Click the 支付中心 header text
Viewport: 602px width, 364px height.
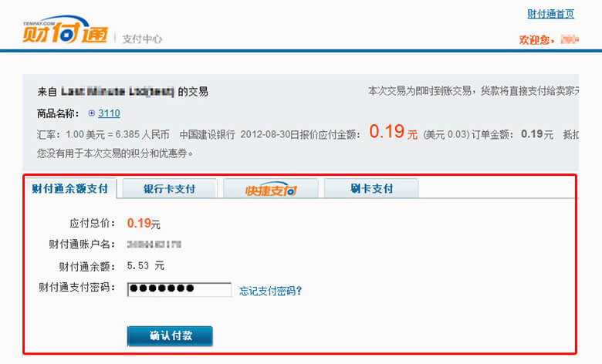[142, 39]
